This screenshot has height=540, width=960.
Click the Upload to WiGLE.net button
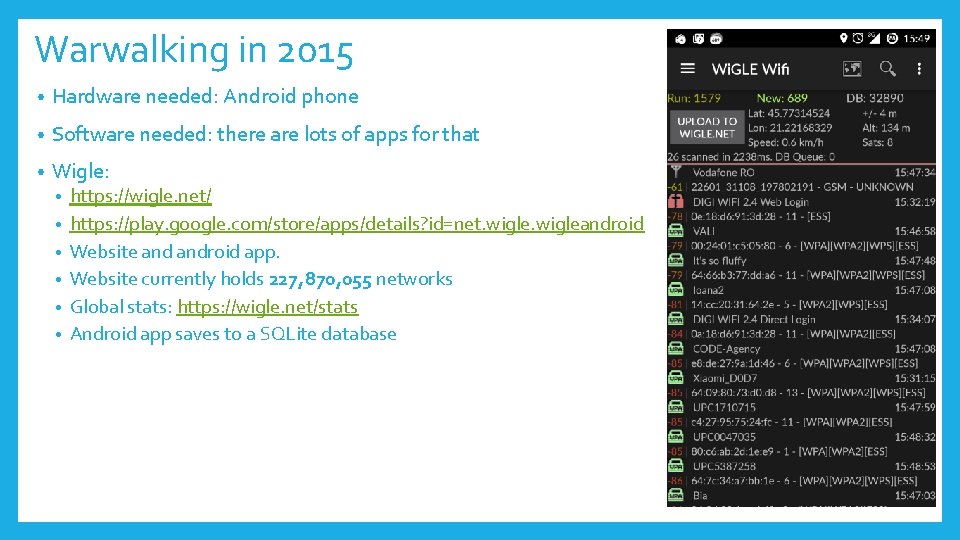[x=707, y=127]
